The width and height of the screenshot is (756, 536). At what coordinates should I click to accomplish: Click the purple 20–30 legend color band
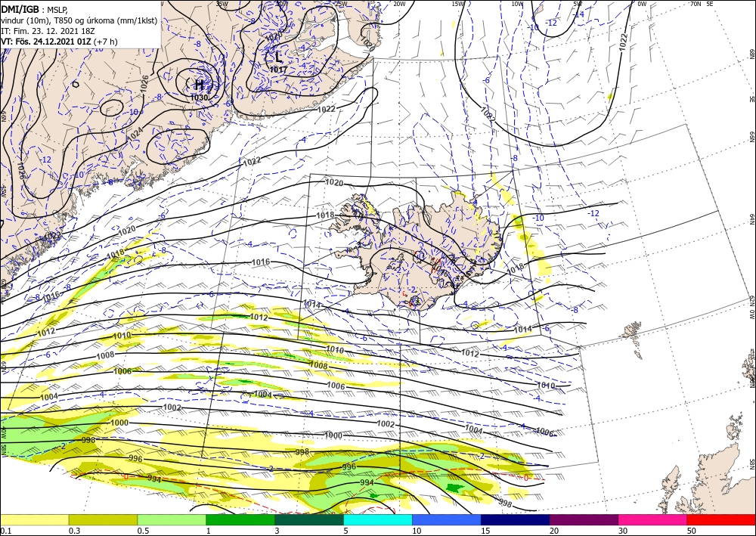click(x=584, y=519)
